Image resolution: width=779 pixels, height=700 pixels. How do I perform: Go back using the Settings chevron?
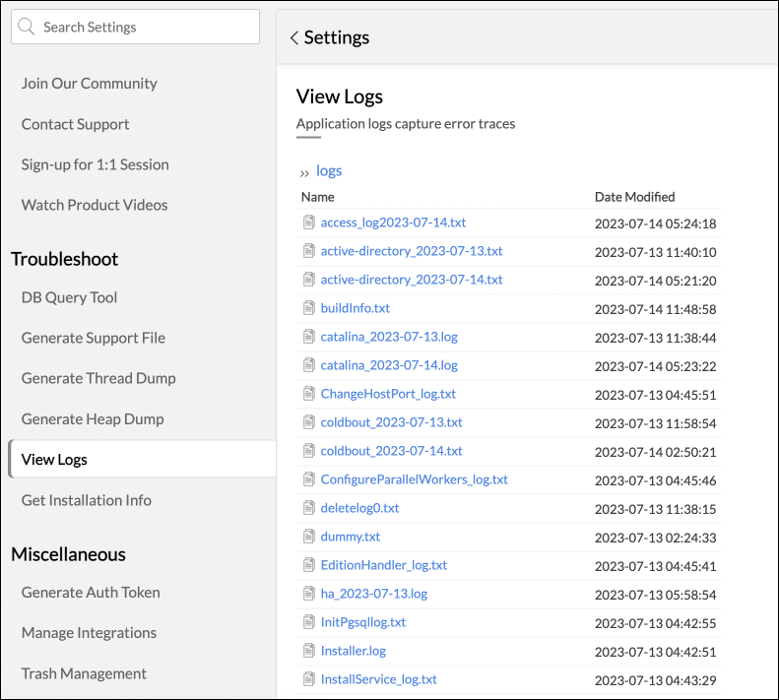coord(293,38)
